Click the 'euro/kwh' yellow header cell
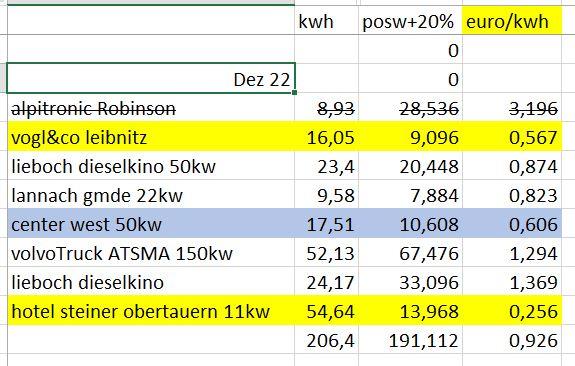Viewport: 575px width, 366px height. click(x=512, y=21)
